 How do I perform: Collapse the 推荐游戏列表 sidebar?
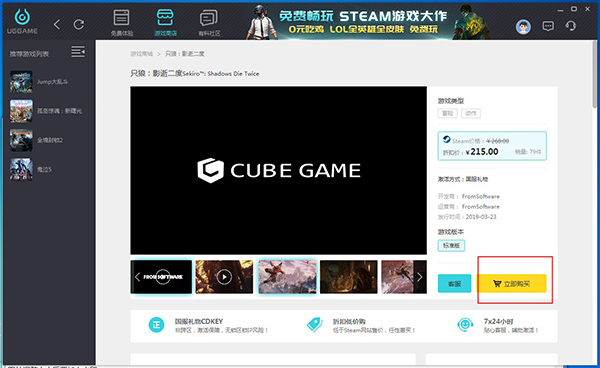point(78,52)
